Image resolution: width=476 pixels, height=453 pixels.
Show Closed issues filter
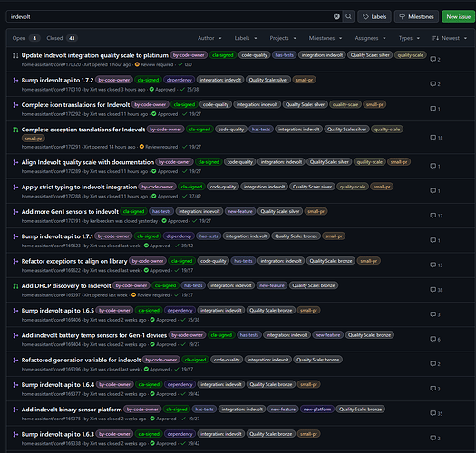[x=62, y=38]
